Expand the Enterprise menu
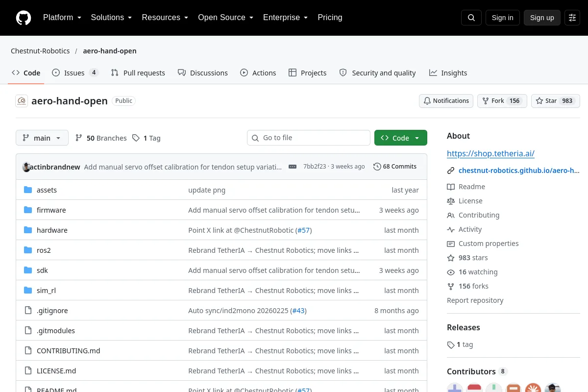Screen dimensions: 588x392 click(x=286, y=18)
